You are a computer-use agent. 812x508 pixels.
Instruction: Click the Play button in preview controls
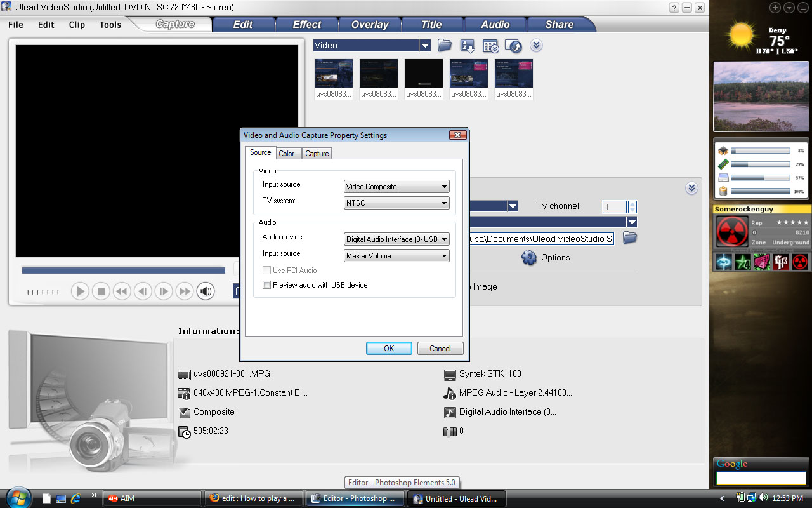click(x=80, y=291)
